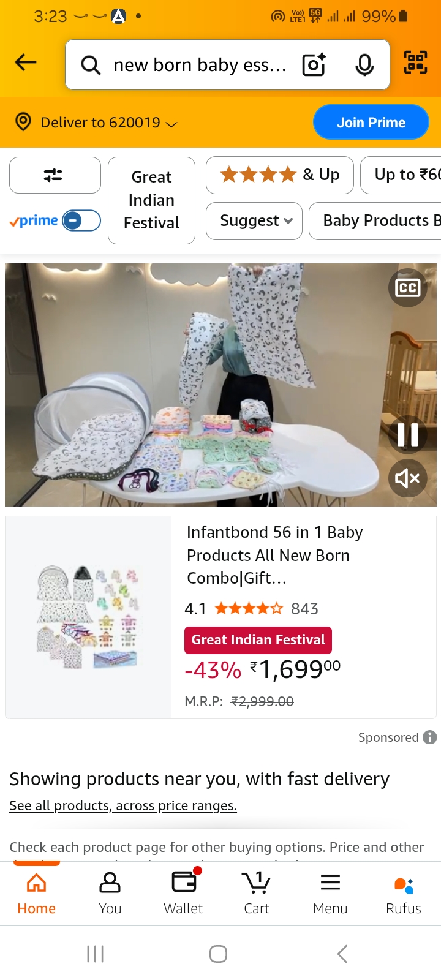Tap the back arrow icon
The width and height of the screenshot is (441, 980).
[x=26, y=62]
